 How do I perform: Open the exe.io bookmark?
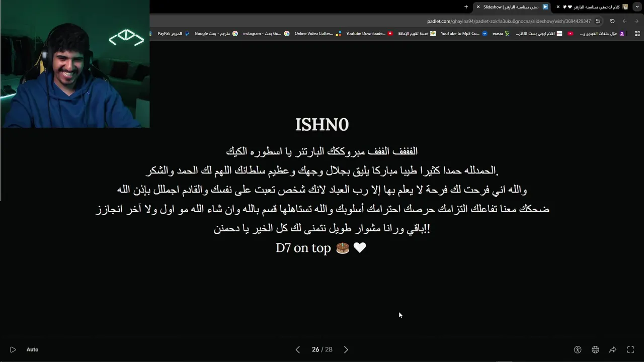[501, 34]
